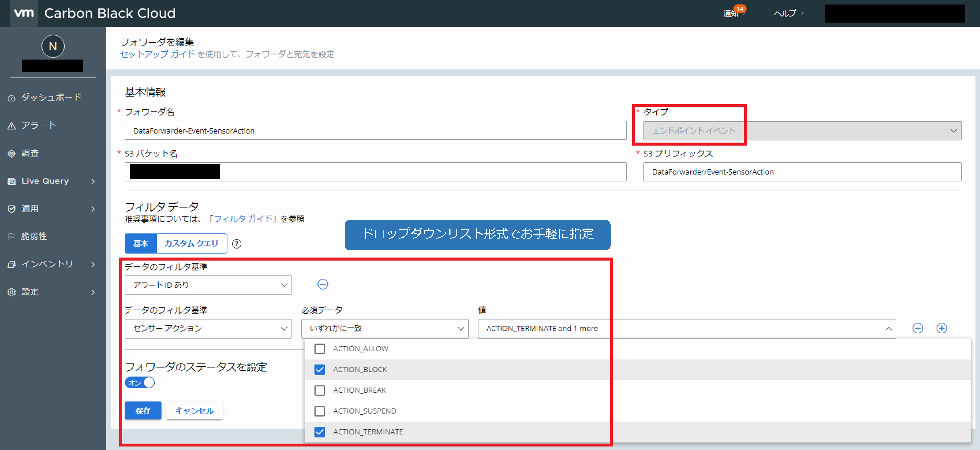
Task: Click the ACTION_BREAK option label
Action: 359,390
